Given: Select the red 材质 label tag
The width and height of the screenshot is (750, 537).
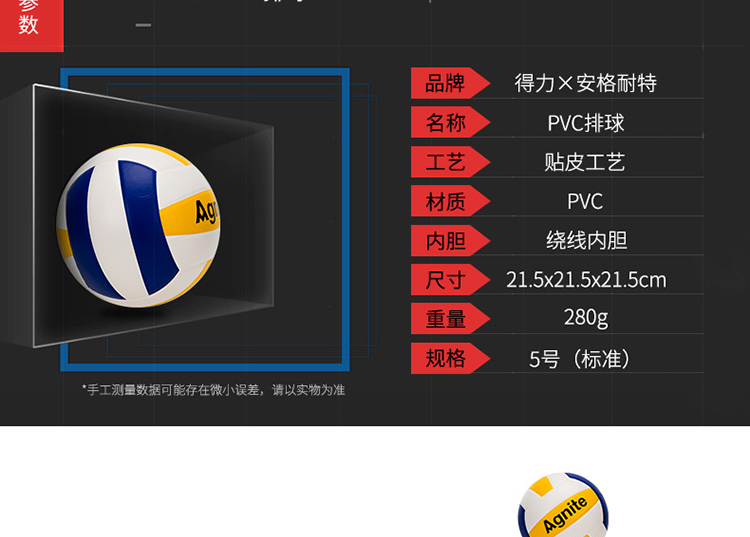Looking at the screenshot, I should pos(446,201).
